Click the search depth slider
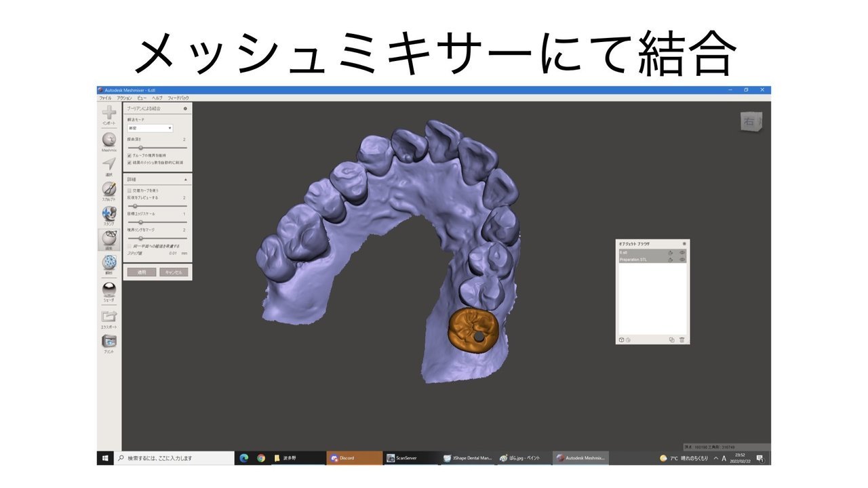The width and height of the screenshot is (868, 488). click(157, 147)
